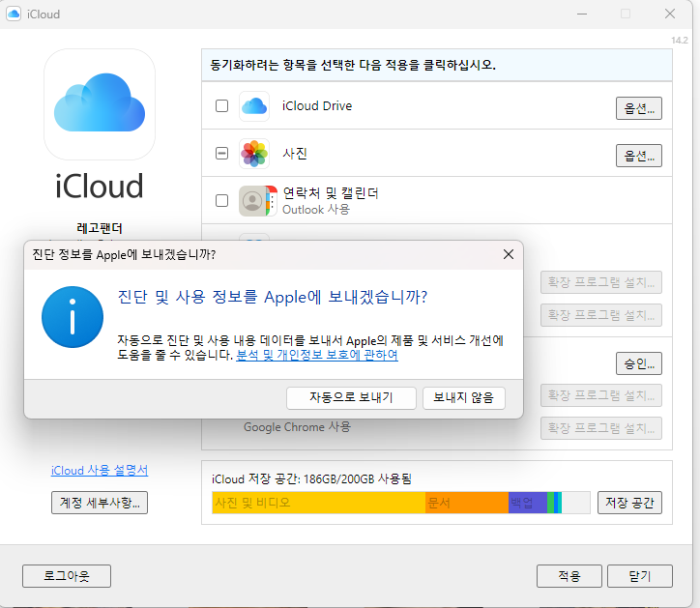Viewport: 700px width, 608px height.
Task: Close the diagnostic dialog with X
Action: click(x=508, y=254)
